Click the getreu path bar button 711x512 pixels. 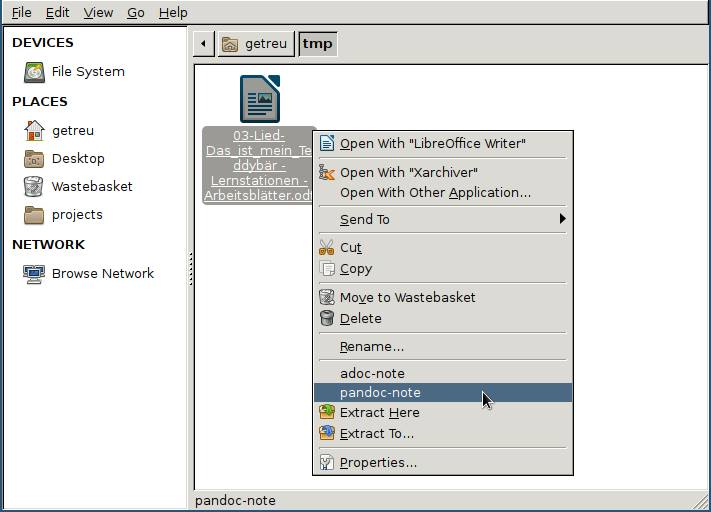coord(256,44)
